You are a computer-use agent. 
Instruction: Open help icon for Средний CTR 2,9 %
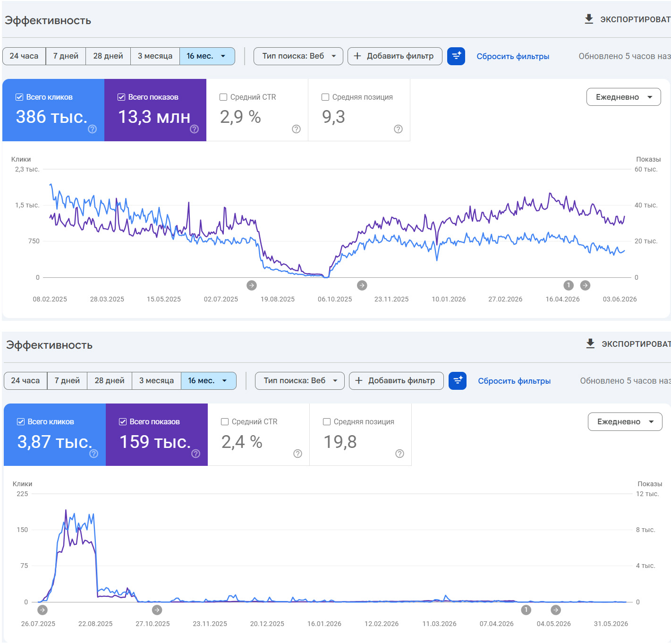pyautogui.click(x=296, y=129)
